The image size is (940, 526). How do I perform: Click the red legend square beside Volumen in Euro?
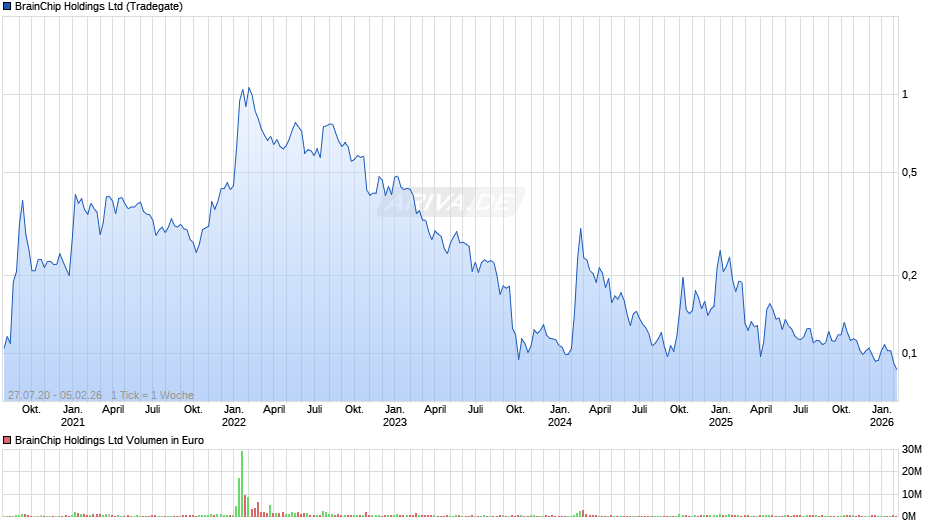click(7, 440)
